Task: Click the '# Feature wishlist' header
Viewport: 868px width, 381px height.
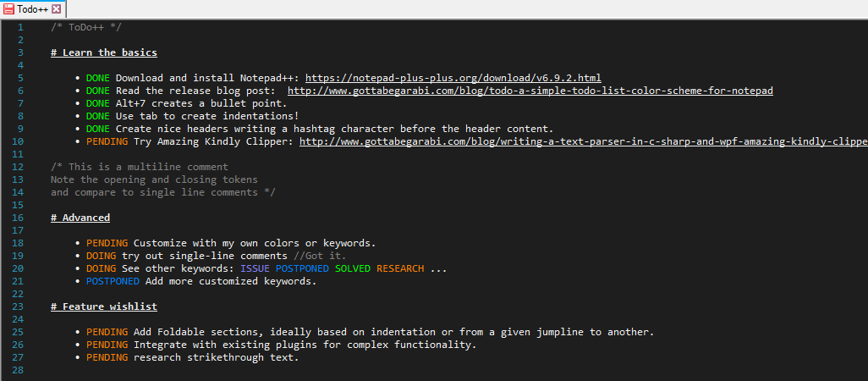Action: pyautogui.click(x=104, y=306)
